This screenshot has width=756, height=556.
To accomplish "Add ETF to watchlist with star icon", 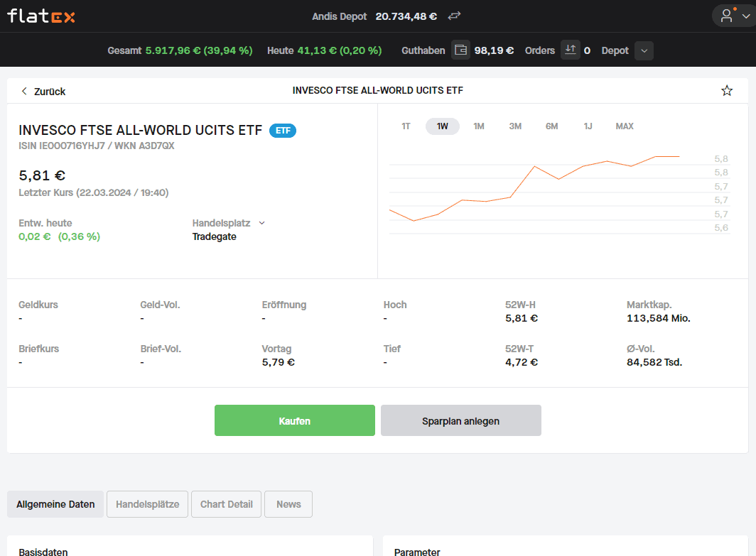I will [727, 91].
